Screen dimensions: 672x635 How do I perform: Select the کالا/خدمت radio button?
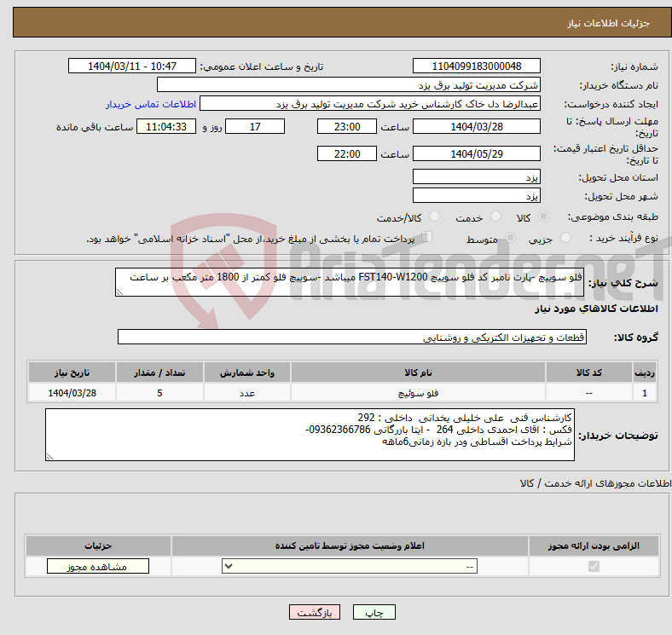pyautogui.click(x=435, y=216)
